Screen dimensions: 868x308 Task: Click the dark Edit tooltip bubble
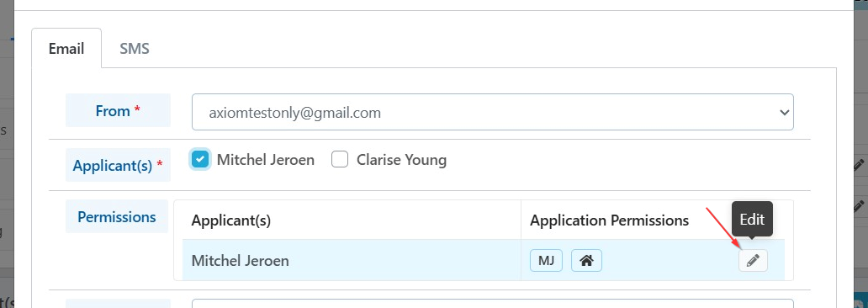point(752,220)
